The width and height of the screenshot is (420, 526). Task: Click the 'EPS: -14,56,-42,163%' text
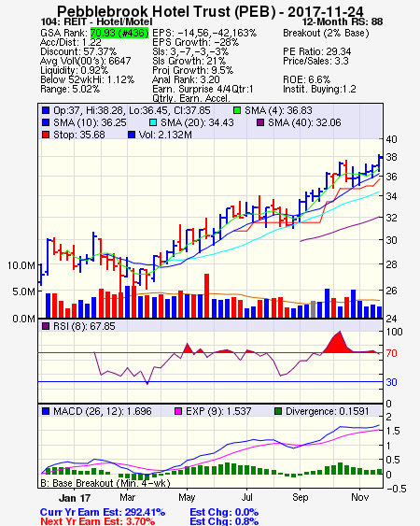[204, 33]
